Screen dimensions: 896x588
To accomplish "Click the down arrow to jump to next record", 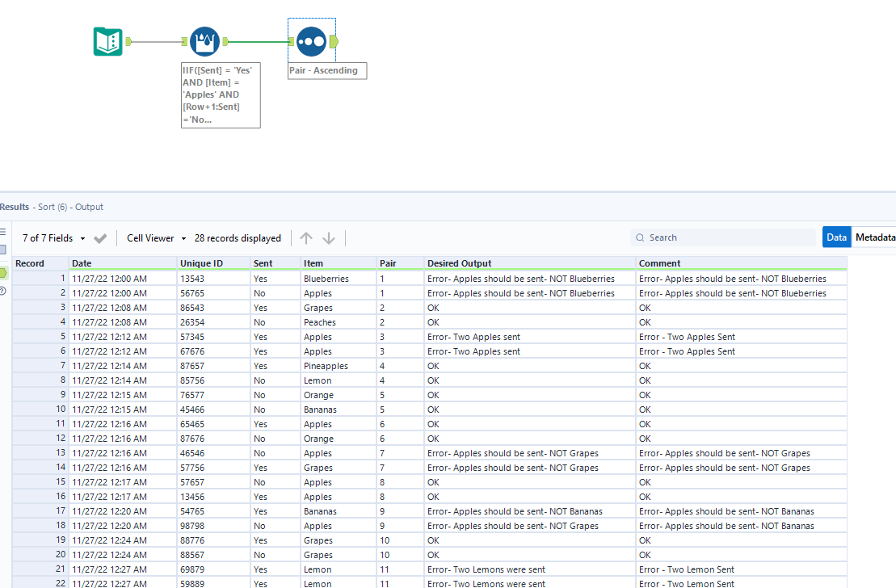I will click(x=329, y=237).
